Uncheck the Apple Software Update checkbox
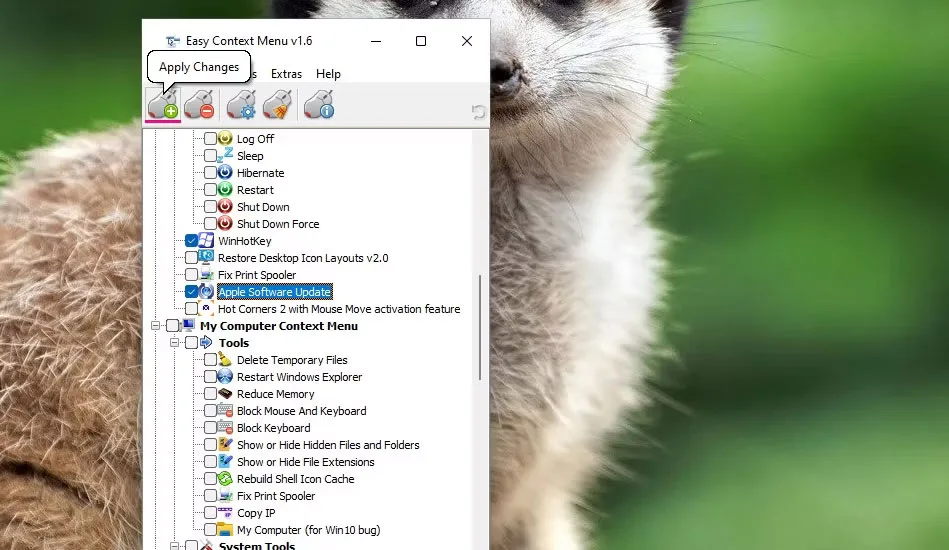Screen dimensions: 949x550 click(x=191, y=292)
